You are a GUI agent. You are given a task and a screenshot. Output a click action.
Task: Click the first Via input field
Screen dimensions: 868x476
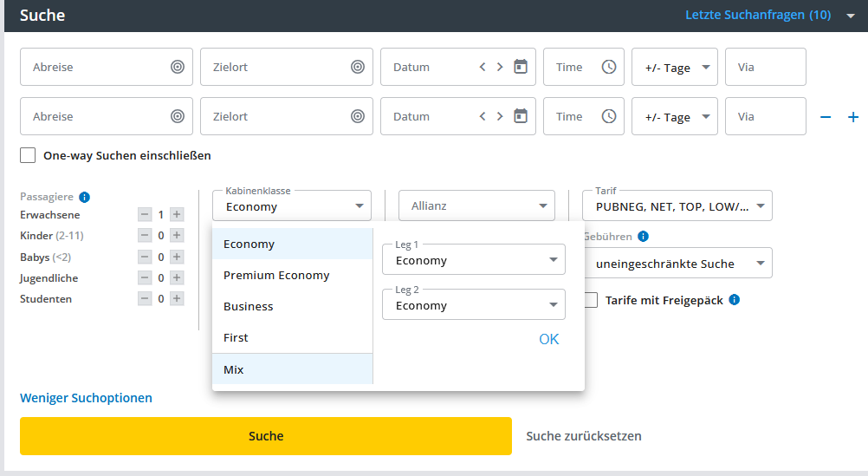(765, 67)
